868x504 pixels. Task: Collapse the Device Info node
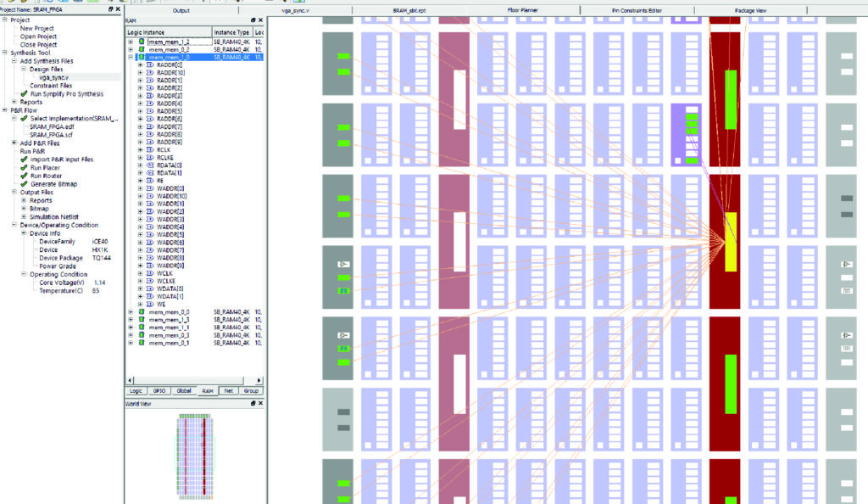pos(24,233)
